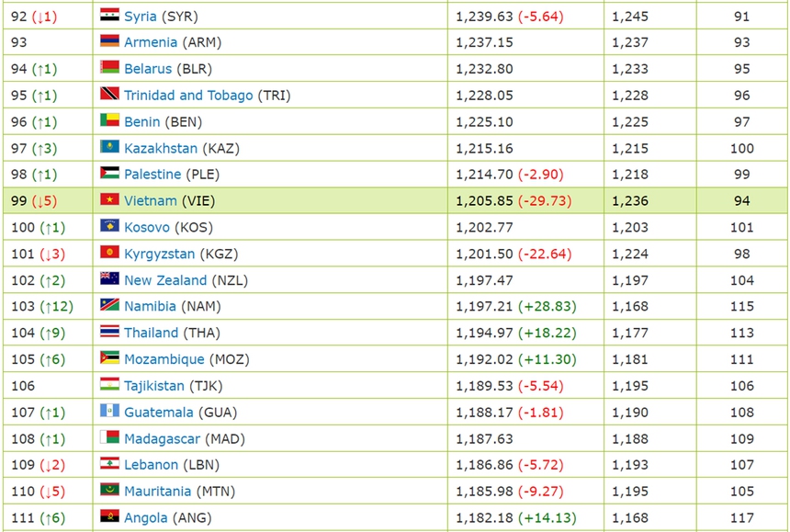790x532 pixels.
Task: Open the Kosovo team link
Action: [147, 227]
